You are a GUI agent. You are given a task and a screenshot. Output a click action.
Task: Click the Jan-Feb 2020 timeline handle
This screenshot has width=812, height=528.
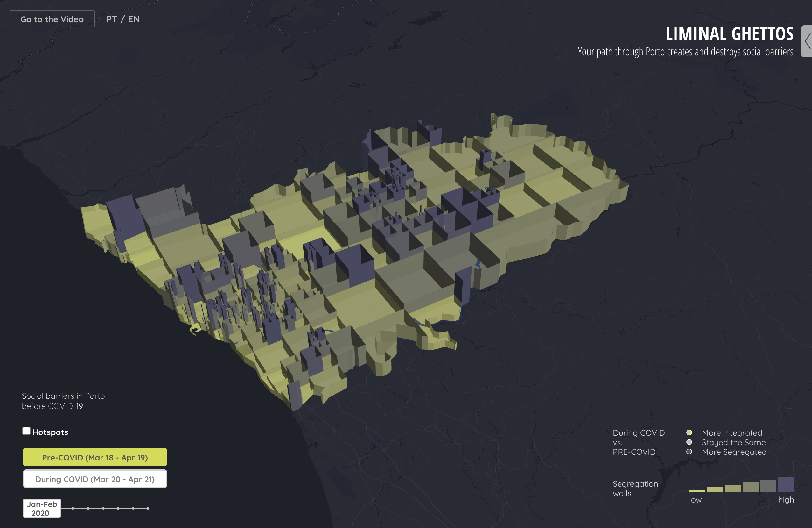42,508
